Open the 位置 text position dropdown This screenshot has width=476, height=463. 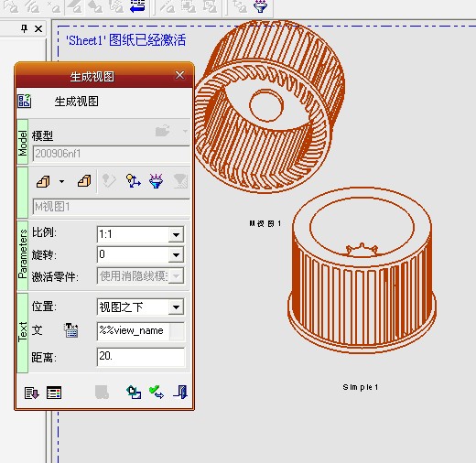pyautogui.click(x=176, y=307)
